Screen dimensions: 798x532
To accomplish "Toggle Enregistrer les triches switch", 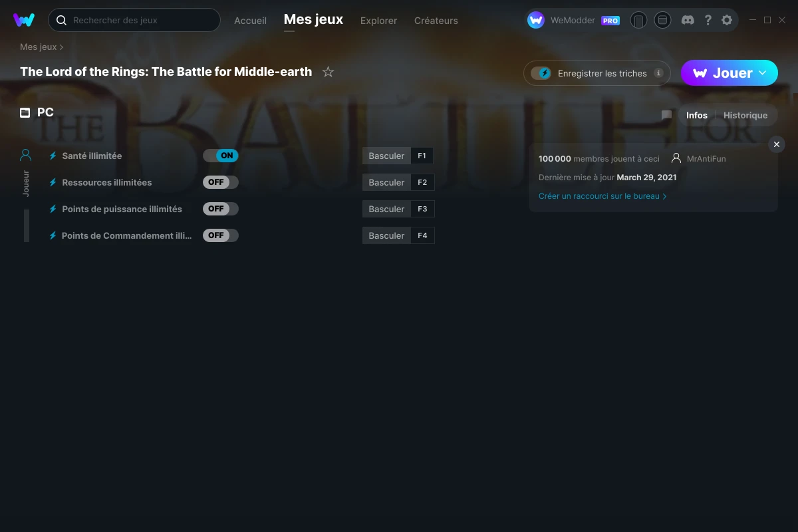I will [x=541, y=73].
